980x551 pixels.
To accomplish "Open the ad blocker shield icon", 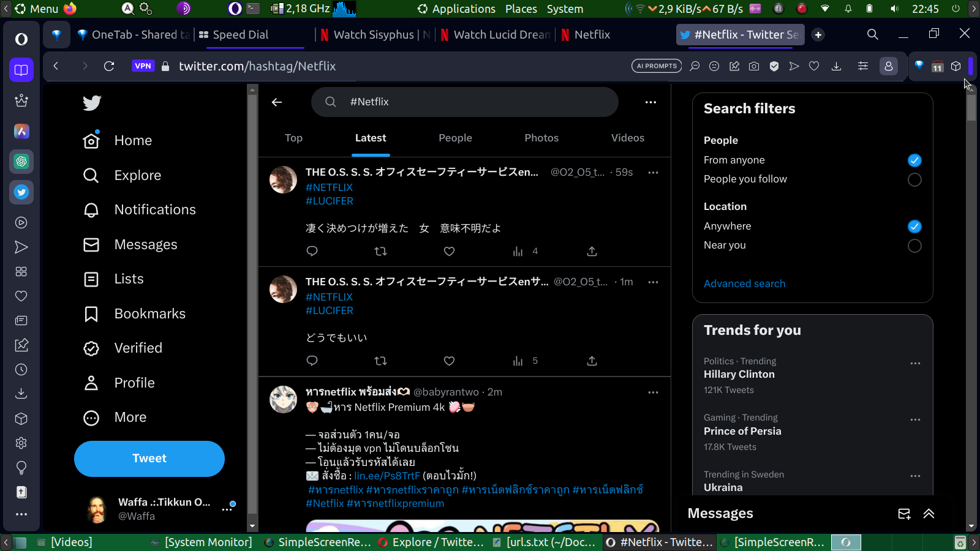I will tap(774, 66).
